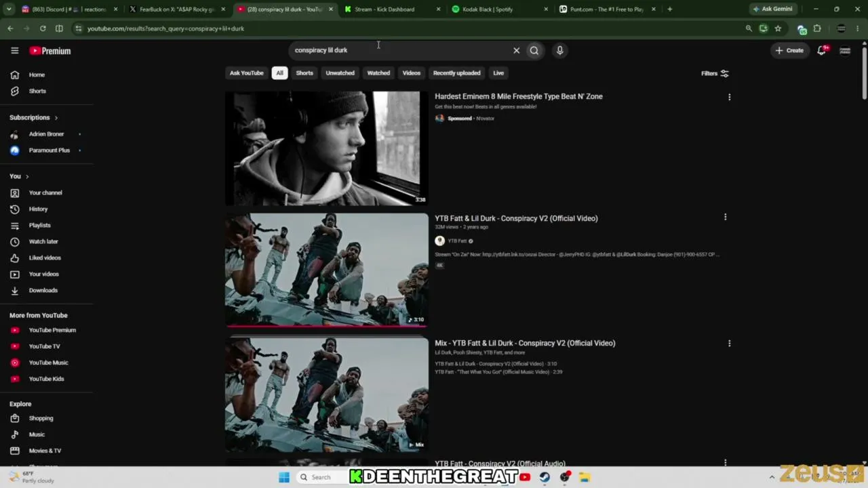The height and width of the screenshot is (488, 868).
Task: Click the Ask Gemini button
Action: pyautogui.click(x=772, y=9)
